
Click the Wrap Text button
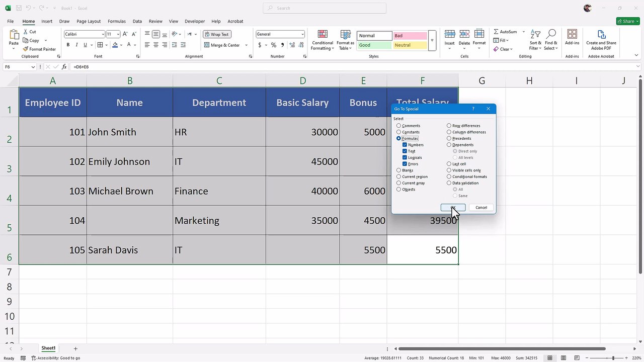tap(216, 34)
